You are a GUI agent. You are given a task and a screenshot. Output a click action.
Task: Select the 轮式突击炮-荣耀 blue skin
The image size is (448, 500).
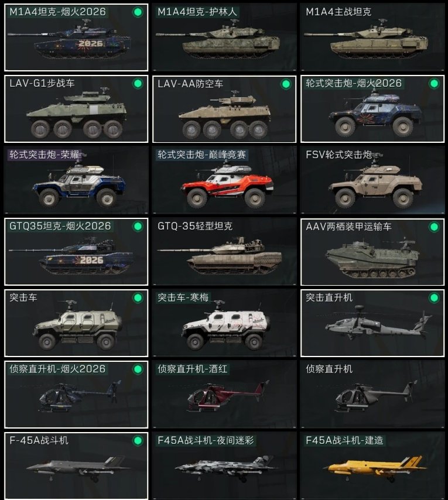76,180
